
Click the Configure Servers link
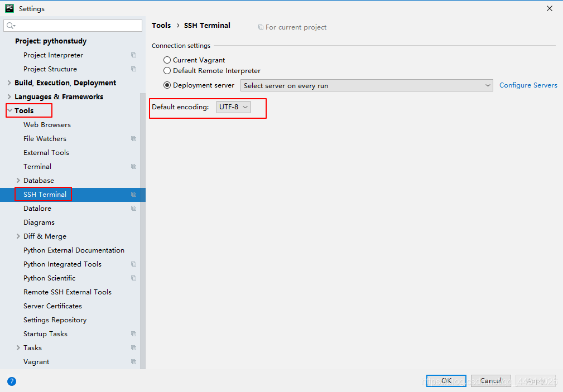coord(528,85)
